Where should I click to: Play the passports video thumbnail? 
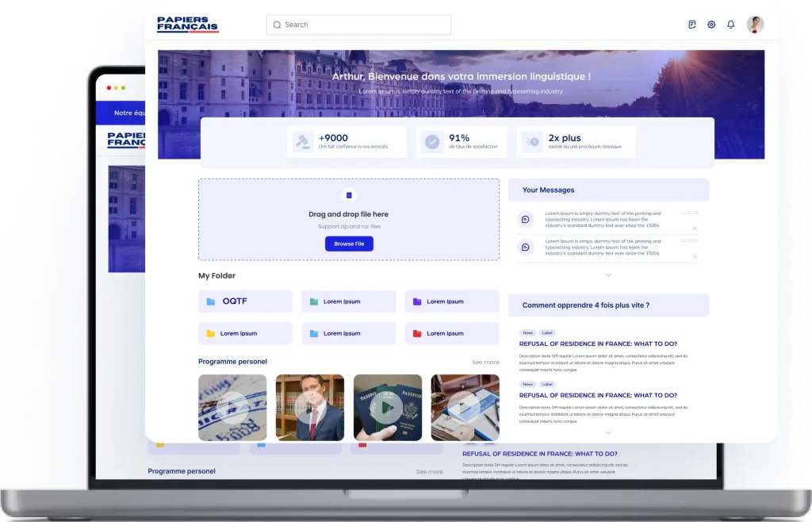[387, 408]
